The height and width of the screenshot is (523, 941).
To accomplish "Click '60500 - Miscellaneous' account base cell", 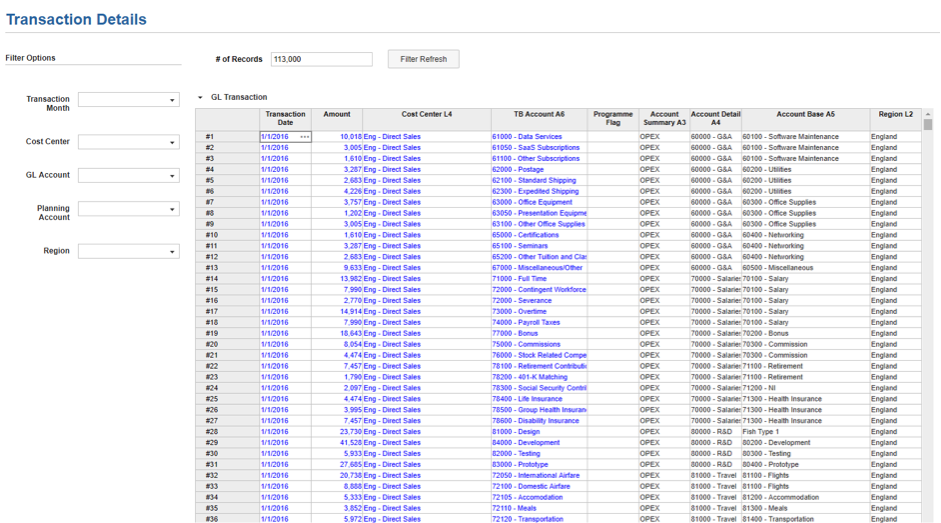I will (805, 268).
